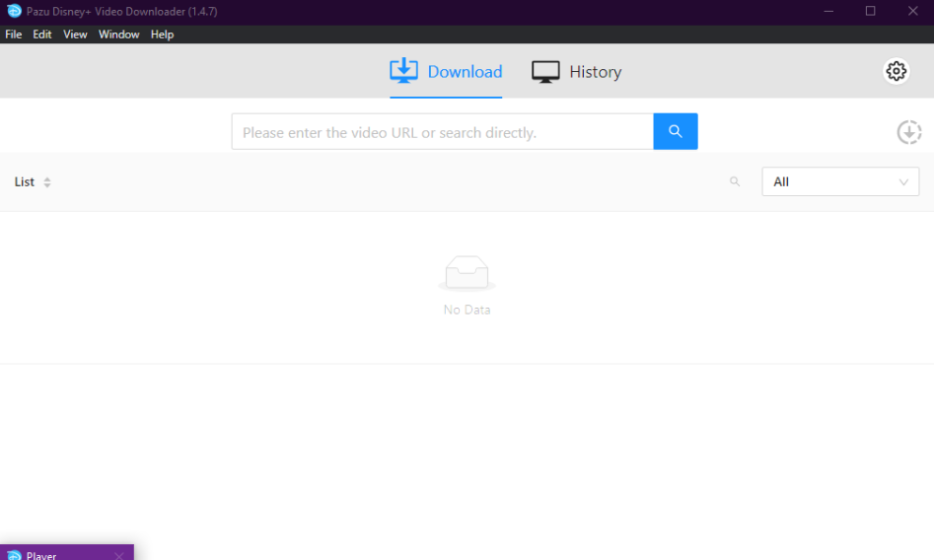Click the Pazu app logo in title bar
This screenshot has width=934, height=560.
14,11
